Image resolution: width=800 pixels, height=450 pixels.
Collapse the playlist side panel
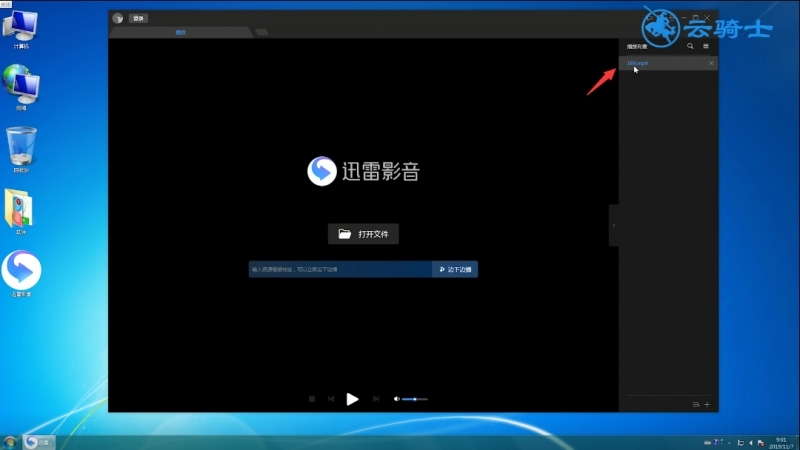[614, 225]
